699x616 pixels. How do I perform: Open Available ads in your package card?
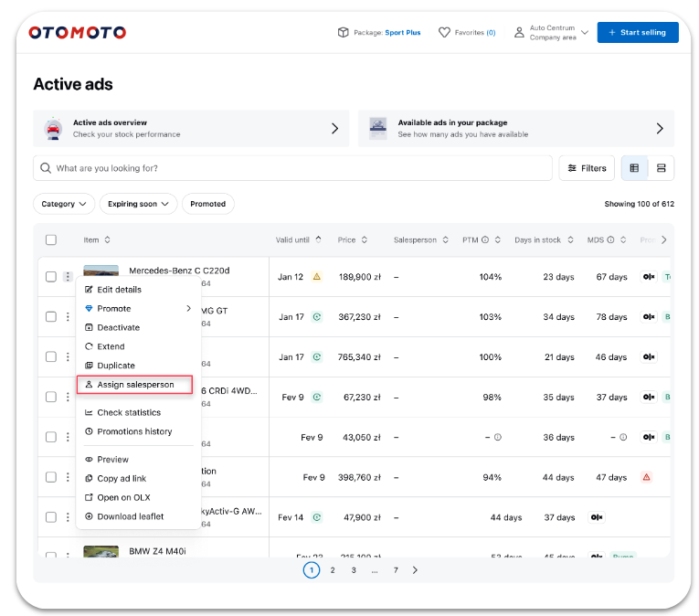click(516, 129)
